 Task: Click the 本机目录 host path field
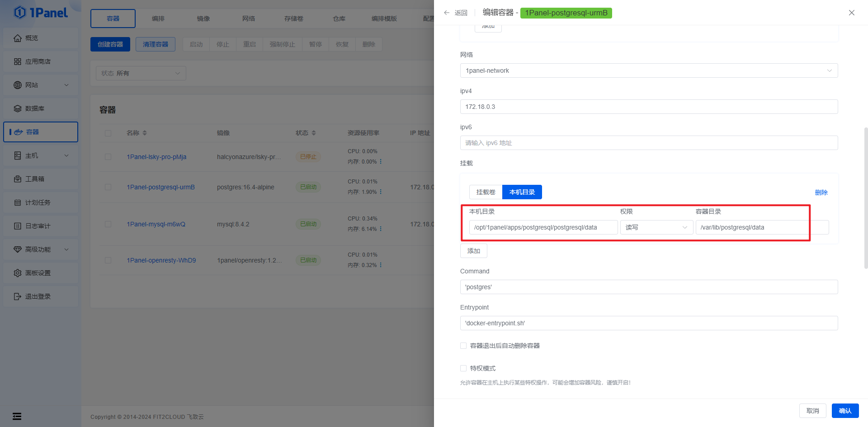(x=543, y=227)
